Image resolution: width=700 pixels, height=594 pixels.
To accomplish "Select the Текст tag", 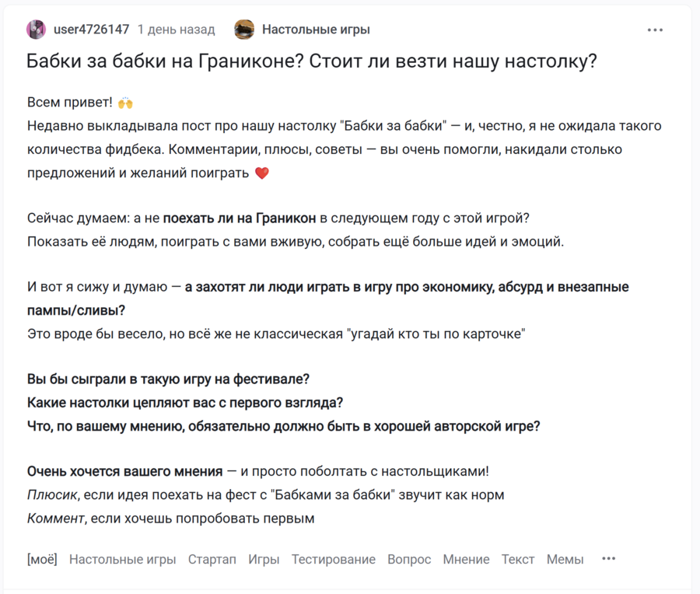I will [x=517, y=559].
